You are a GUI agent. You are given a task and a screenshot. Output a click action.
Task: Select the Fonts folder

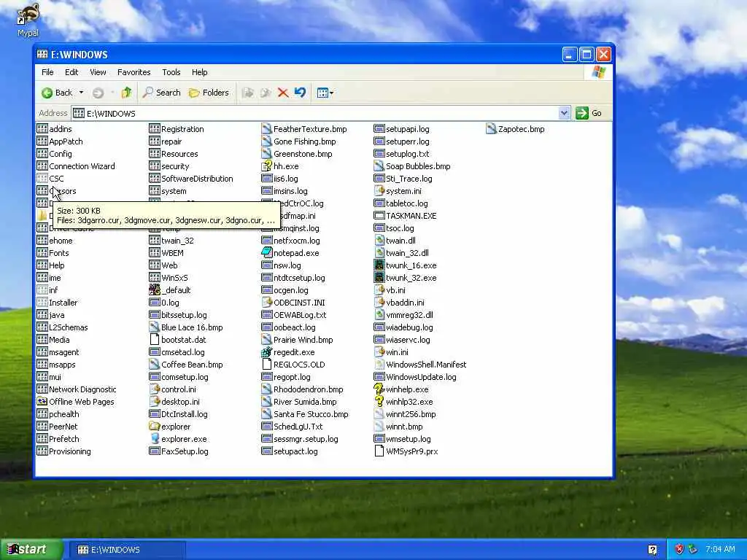coord(53,253)
